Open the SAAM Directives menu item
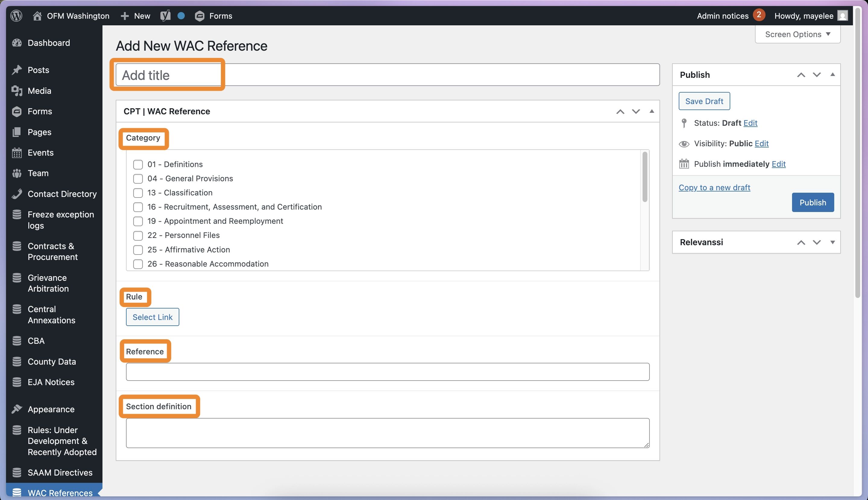868x500 pixels. 60,473
